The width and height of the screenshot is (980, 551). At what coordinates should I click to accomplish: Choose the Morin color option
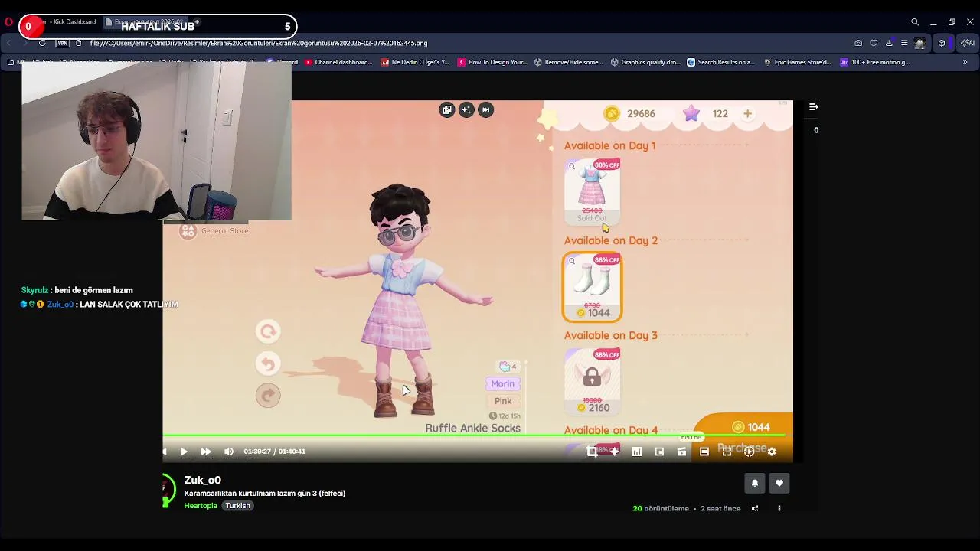tap(503, 383)
